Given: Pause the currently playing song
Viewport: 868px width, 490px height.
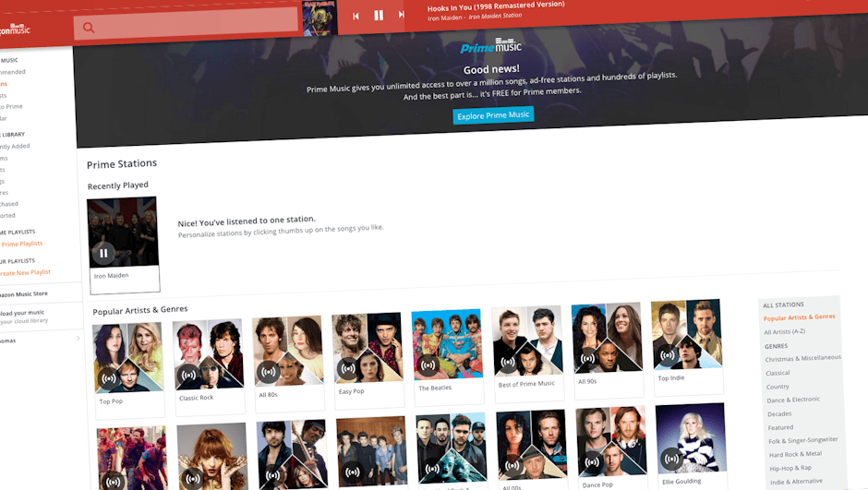Looking at the screenshot, I should (x=379, y=16).
